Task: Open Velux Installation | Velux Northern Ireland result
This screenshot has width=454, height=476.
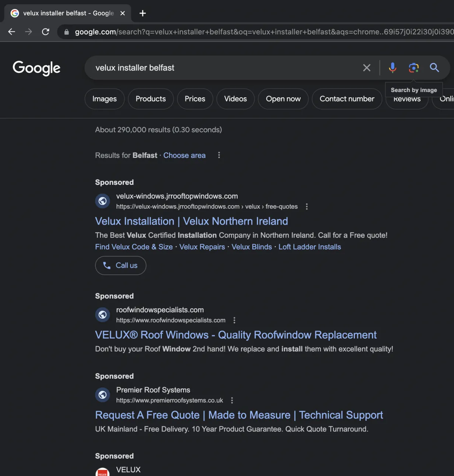Action: pyautogui.click(x=191, y=221)
